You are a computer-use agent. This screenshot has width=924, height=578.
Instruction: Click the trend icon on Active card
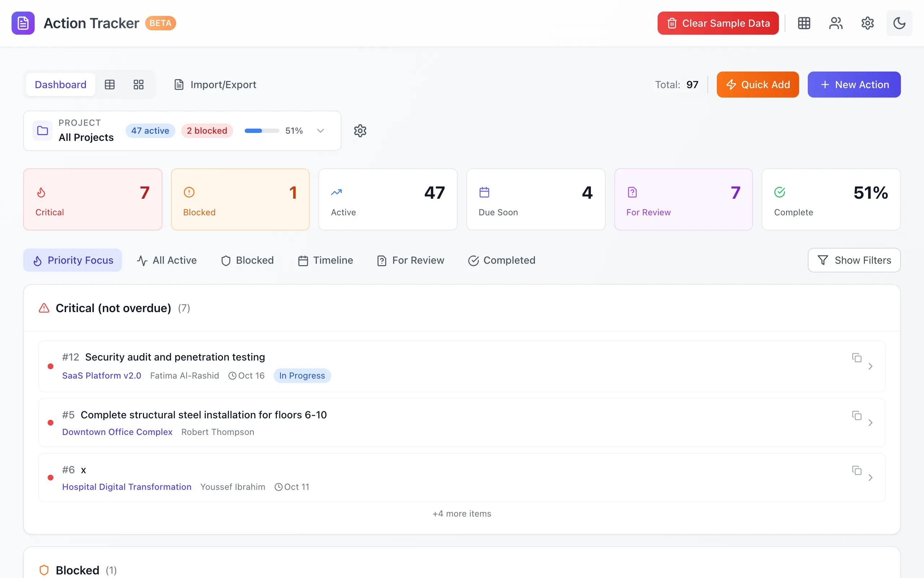click(x=336, y=192)
